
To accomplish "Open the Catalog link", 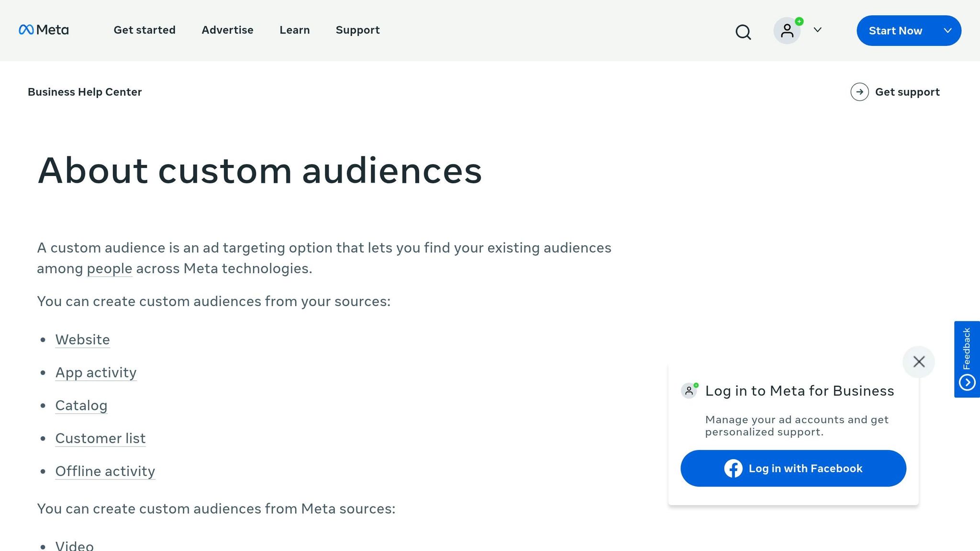I will pyautogui.click(x=81, y=406).
